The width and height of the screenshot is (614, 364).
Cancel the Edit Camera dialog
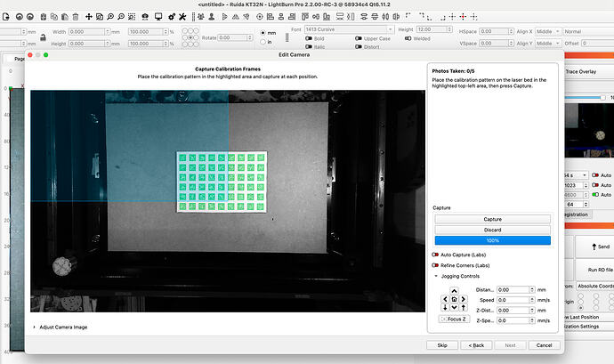[544, 345]
